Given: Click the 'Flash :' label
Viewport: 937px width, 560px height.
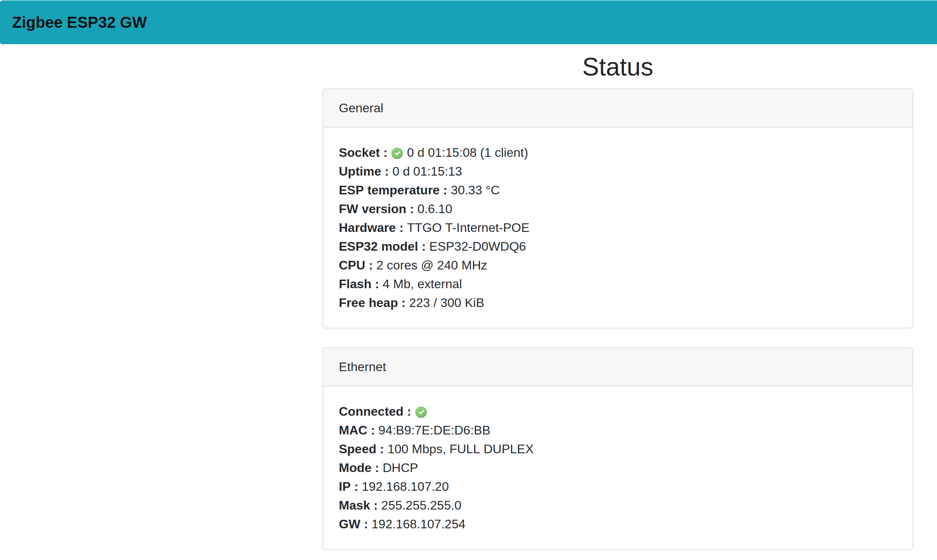Looking at the screenshot, I should point(359,284).
